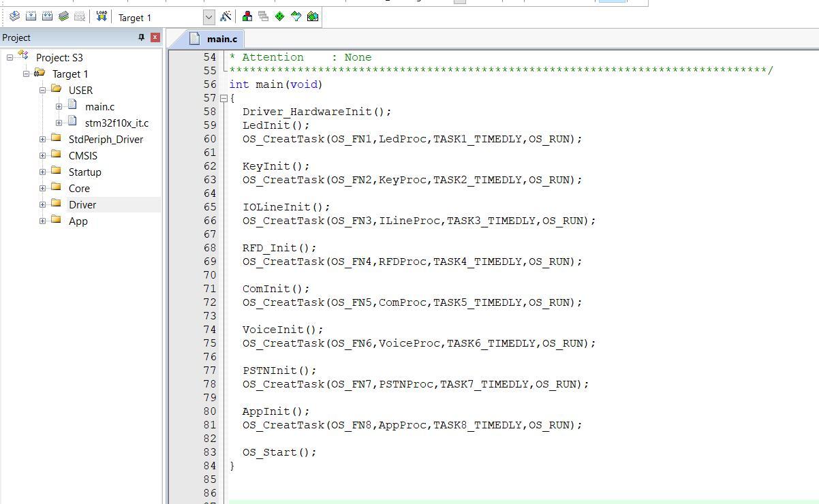
Task: Click the OS_CreatTask line with KeyProc
Action: pos(412,180)
